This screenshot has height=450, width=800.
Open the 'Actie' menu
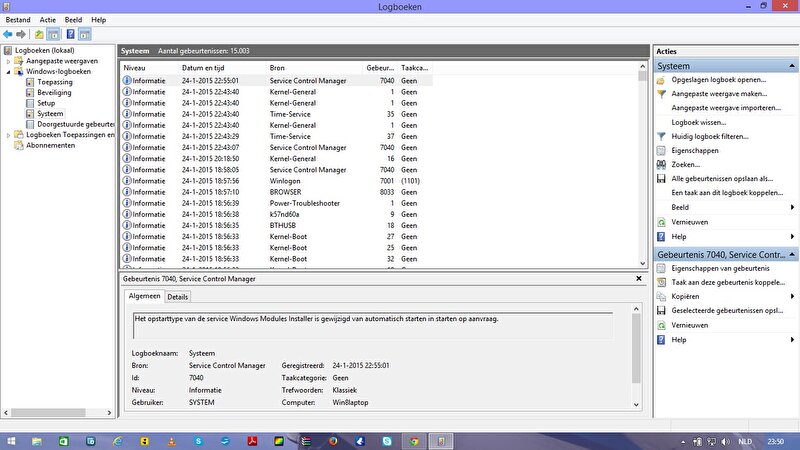[x=48, y=19]
